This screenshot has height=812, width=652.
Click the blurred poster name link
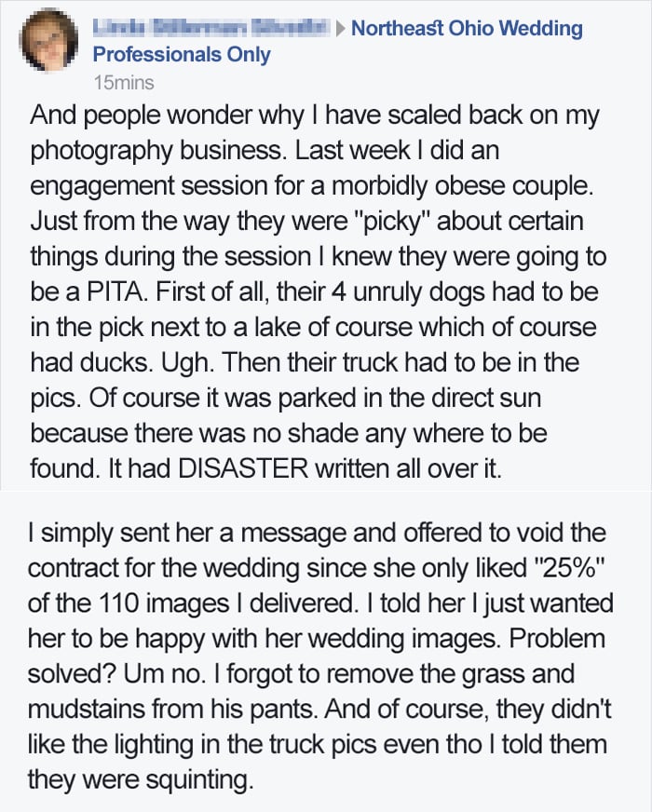pyautogui.click(x=211, y=27)
